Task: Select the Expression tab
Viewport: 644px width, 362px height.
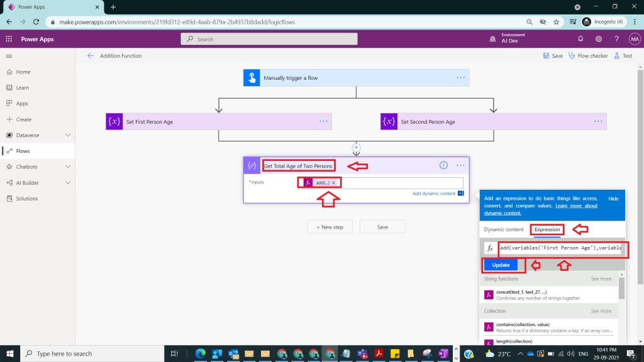Action: 547,229
